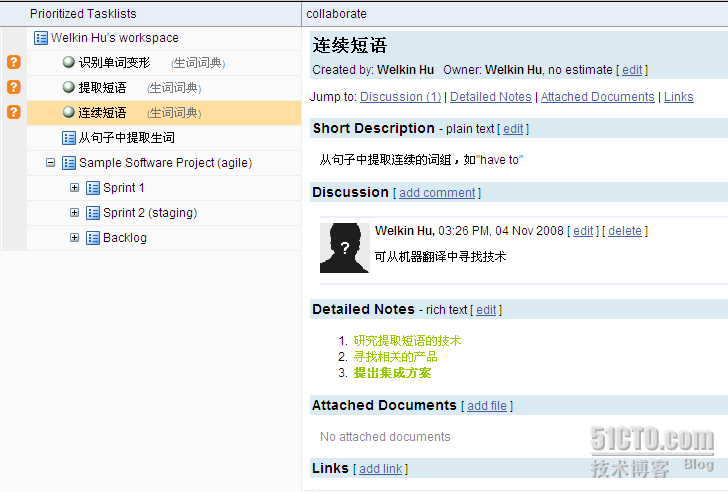Viewport: 728px width, 492px height.
Task: Click add file for Attached Documents
Action: tap(487, 406)
